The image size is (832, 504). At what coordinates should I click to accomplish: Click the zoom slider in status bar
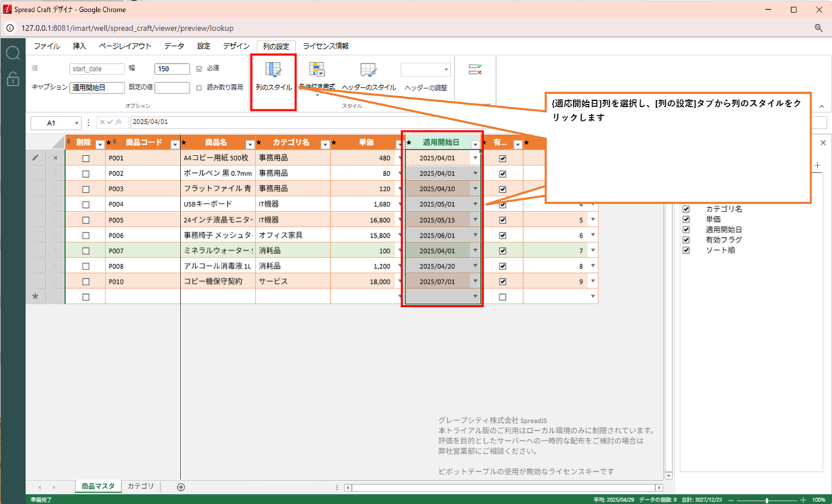(766, 500)
